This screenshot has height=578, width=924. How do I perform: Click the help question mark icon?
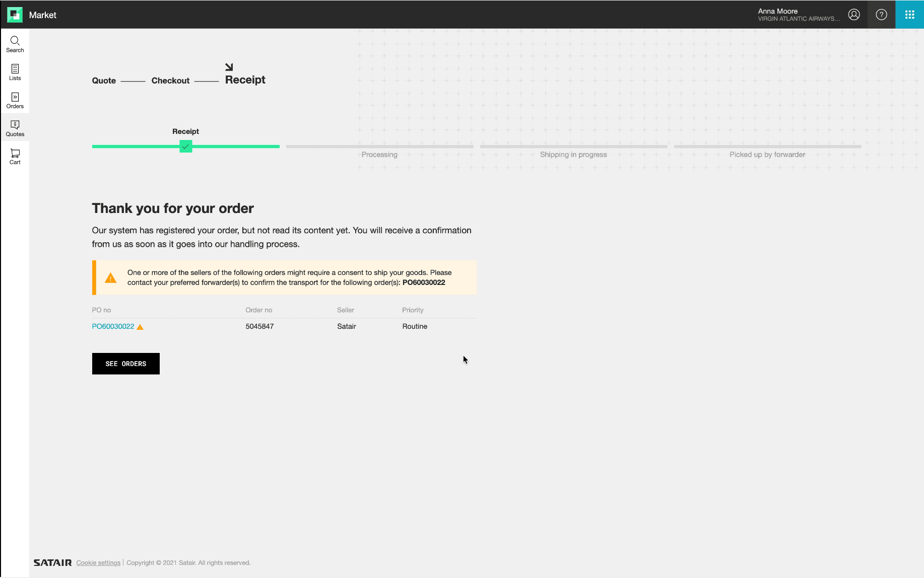(x=881, y=15)
